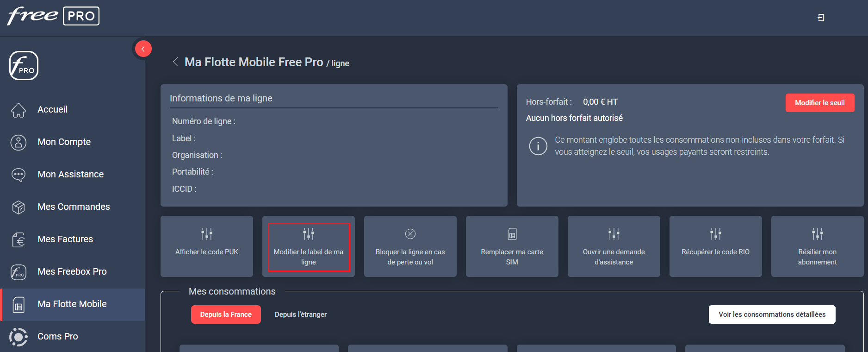Click sliders icon on Résilier mon abonnement
The width and height of the screenshot is (868, 352).
[x=818, y=234]
